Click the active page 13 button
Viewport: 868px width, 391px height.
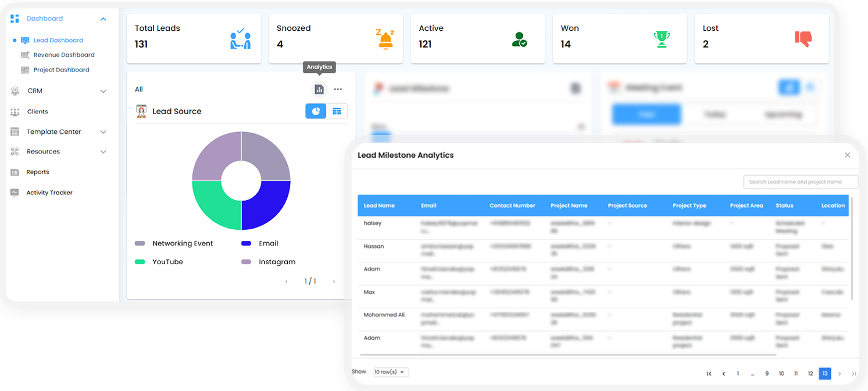point(825,374)
